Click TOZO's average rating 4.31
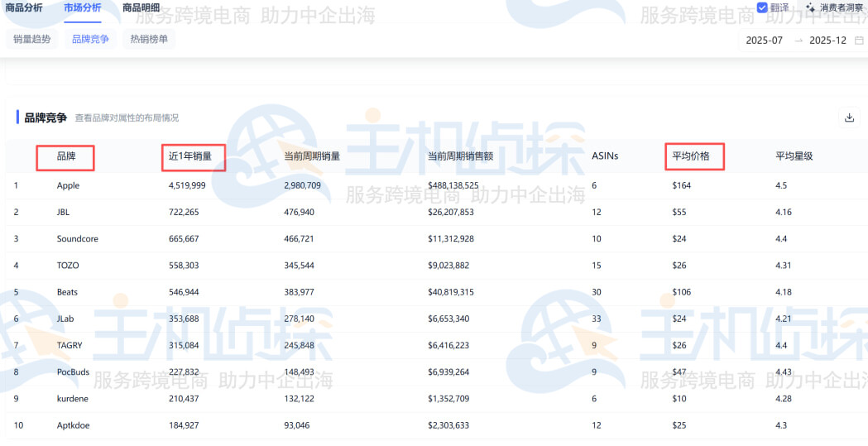The height and width of the screenshot is (446, 868). tap(784, 266)
